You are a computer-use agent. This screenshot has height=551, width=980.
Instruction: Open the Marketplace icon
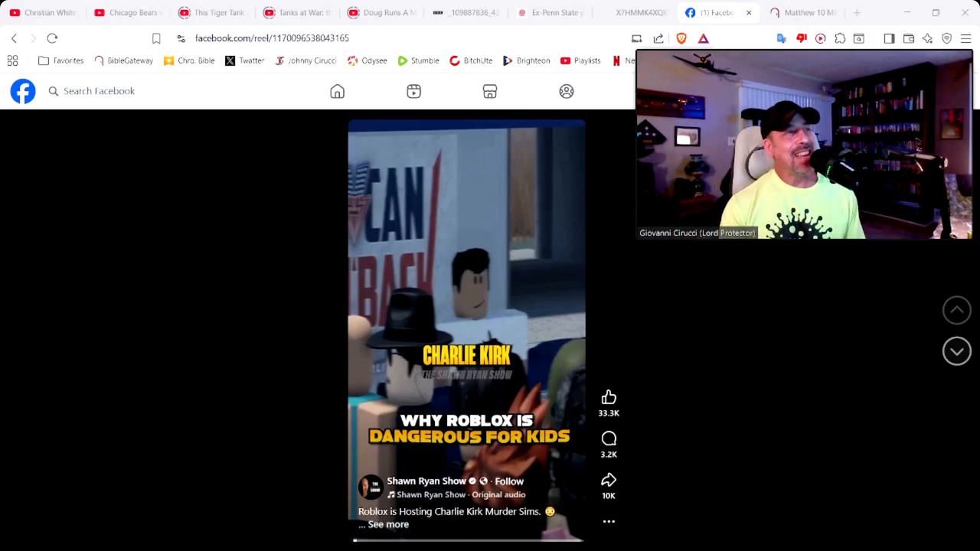tap(490, 91)
